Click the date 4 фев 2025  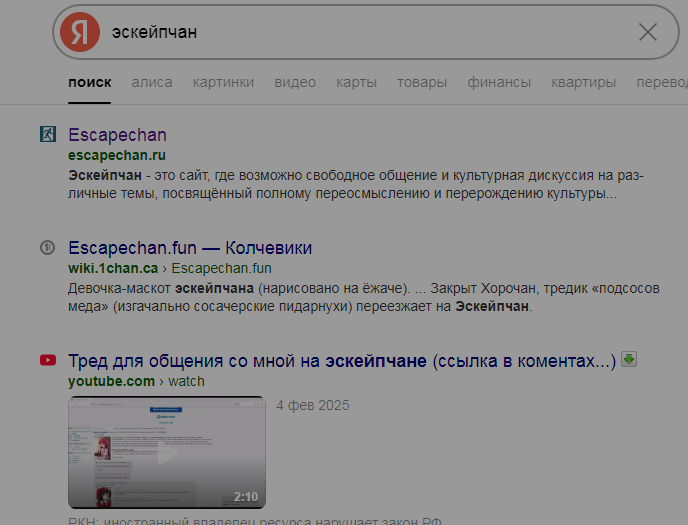[313, 405]
